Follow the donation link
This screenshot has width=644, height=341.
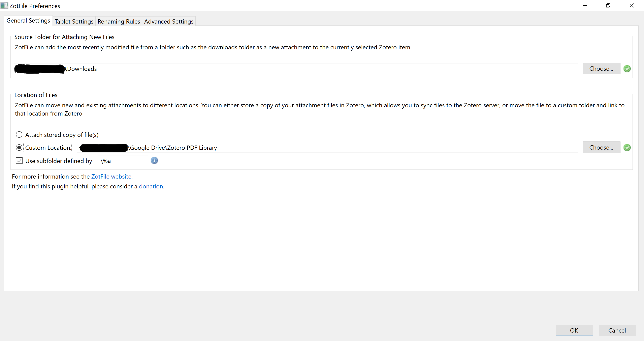point(151,186)
